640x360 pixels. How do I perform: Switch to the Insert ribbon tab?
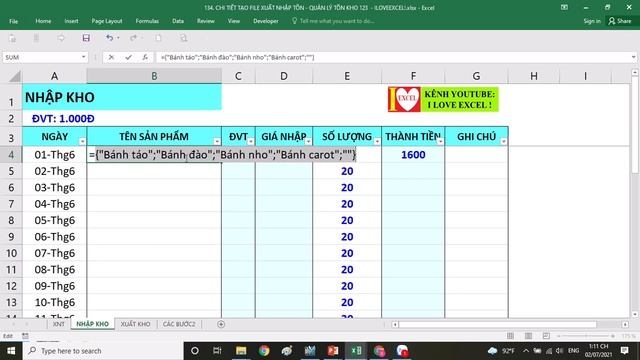point(71,21)
